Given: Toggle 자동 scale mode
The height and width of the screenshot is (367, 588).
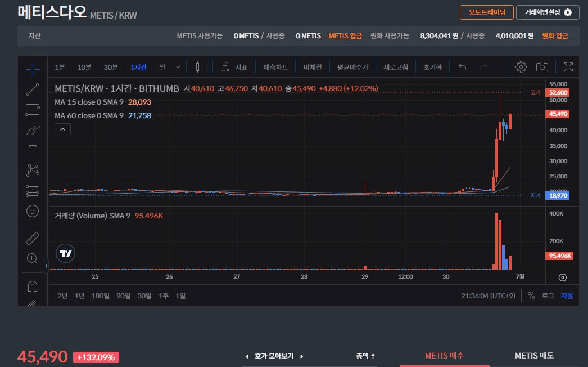Looking at the screenshot, I should coord(567,296).
